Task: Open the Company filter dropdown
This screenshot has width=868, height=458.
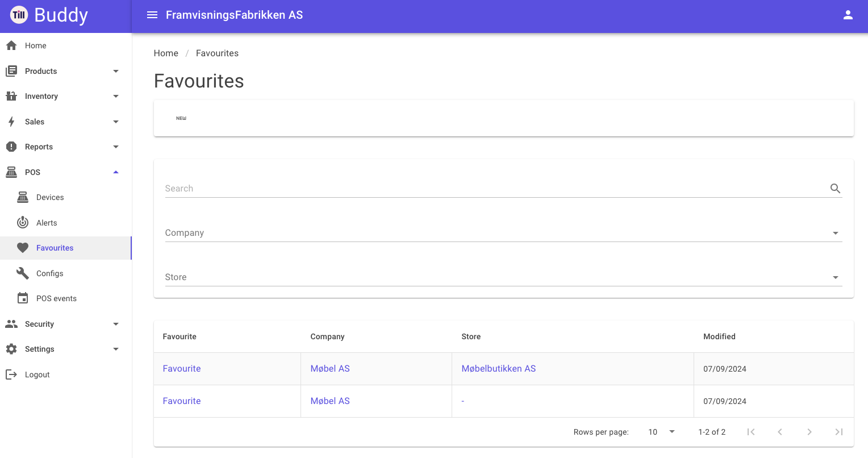Action: (503, 233)
